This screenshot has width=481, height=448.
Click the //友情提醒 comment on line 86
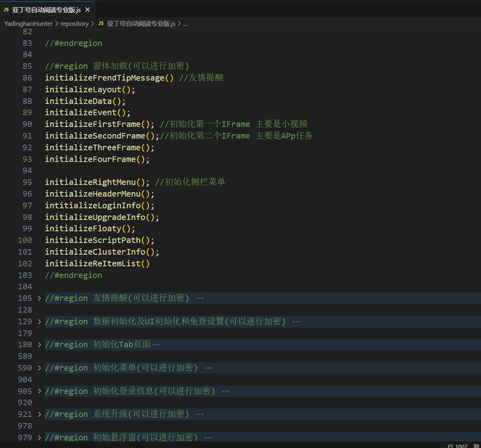(201, 78)
